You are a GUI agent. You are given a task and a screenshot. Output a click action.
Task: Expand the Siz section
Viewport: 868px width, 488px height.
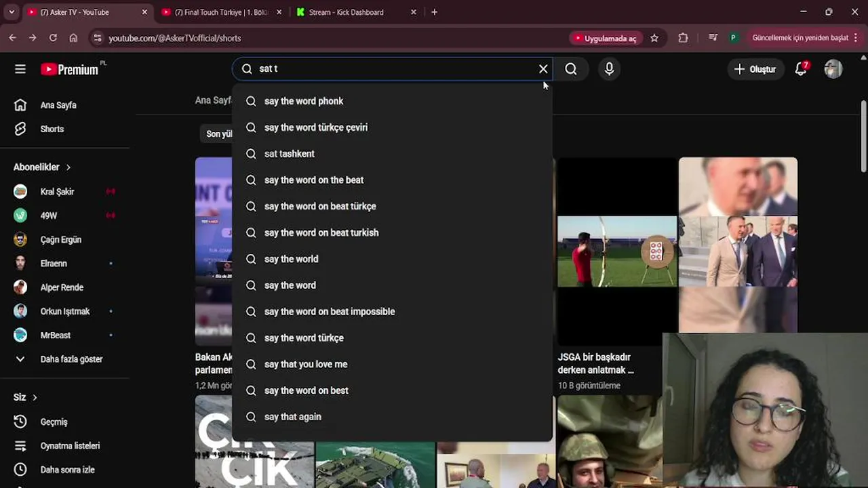pyautogui.click(x=25, y=397)
